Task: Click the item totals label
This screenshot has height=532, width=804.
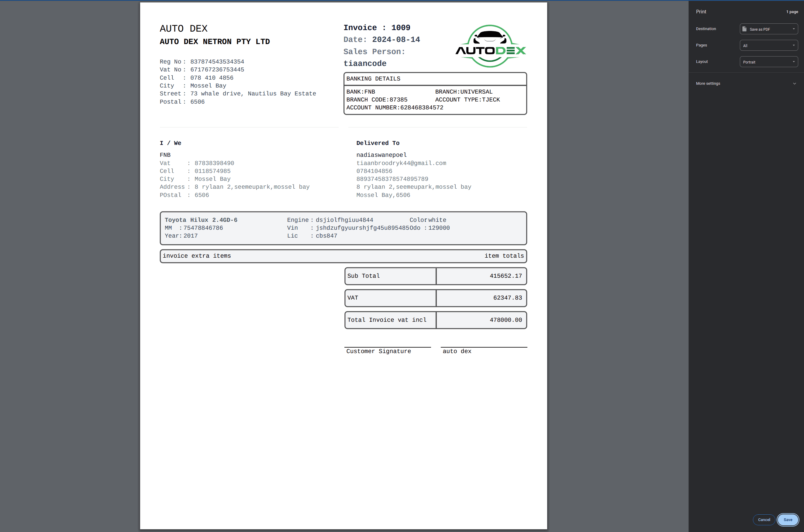Action: [x=504, y=256]
